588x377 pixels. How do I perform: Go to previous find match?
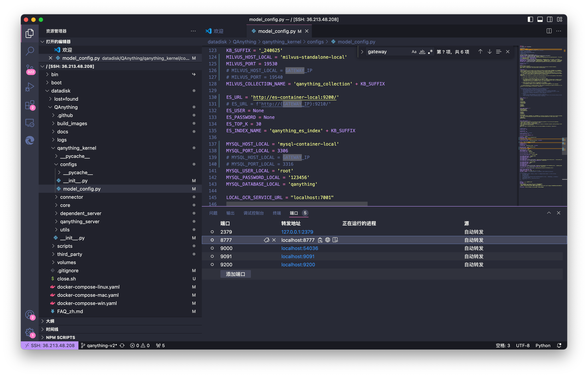pyautogui.click(x=480, y=52)
